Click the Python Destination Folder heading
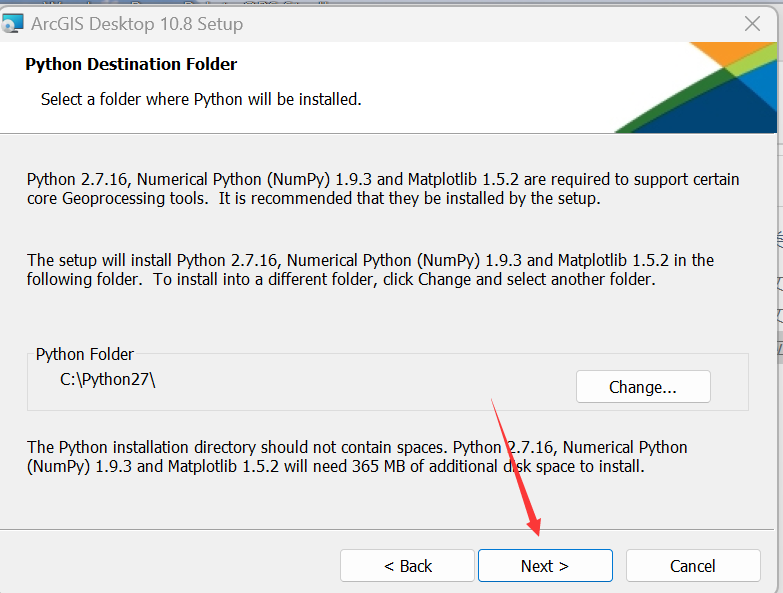The image size is (783, 593). click(131, 65)
